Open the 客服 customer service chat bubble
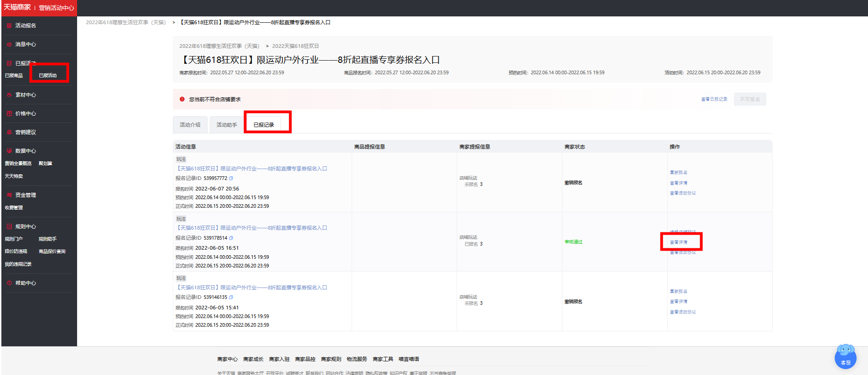The image size is (868, 375). (x=846, y=357)
